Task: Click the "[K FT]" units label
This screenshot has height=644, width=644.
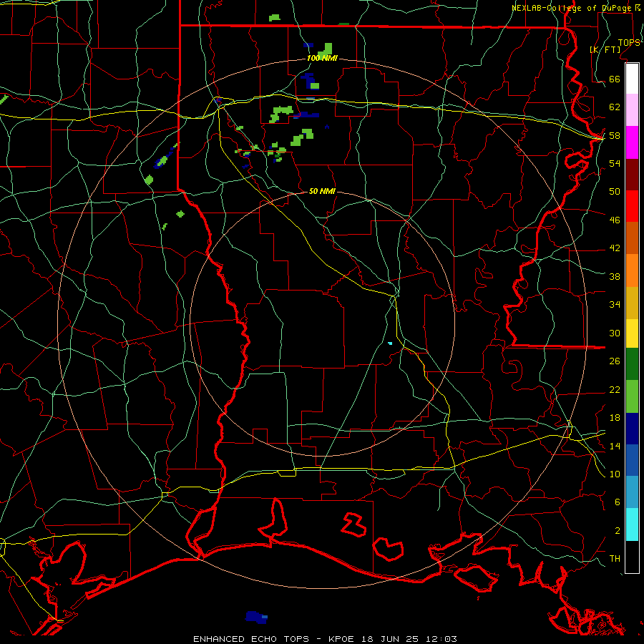Action: tap(605, 49)
